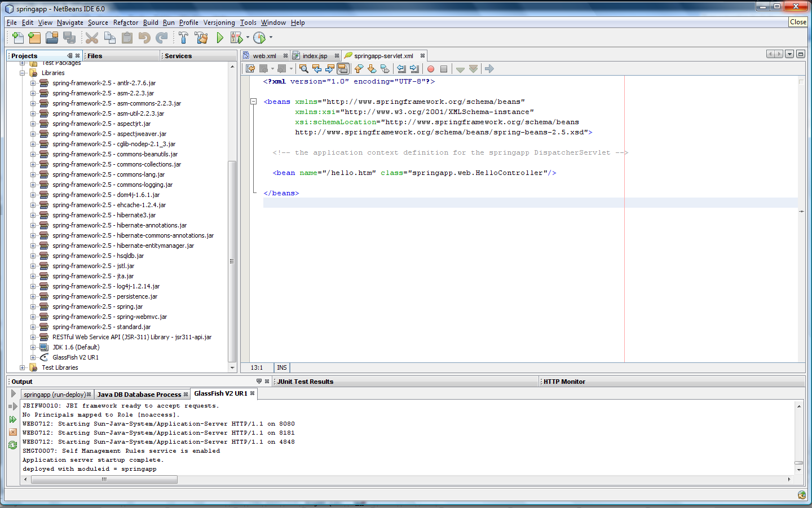Switch to the index.jsp editor tab
This screenshot has height=508, width=812.
[x=314, y=56]
